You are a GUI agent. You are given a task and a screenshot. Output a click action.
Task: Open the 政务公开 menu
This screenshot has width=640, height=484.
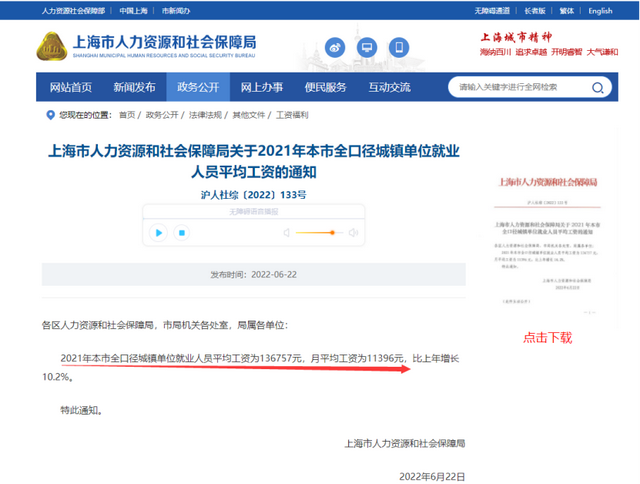click(x=198, y=87)
